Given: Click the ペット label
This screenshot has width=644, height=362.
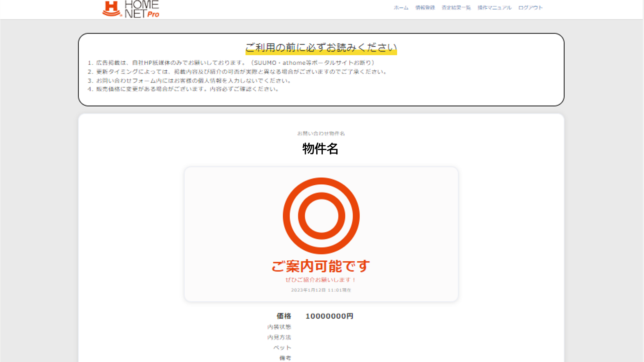Looking at the screenshot, I should (x=282, y=348).
